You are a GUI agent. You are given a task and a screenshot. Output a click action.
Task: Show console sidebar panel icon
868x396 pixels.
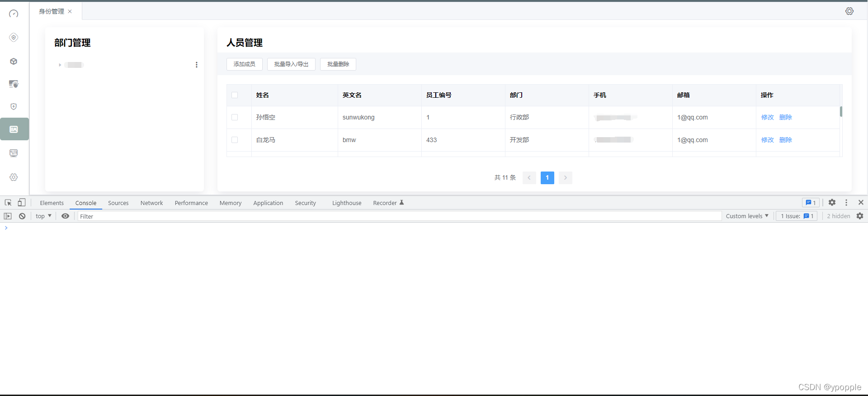[x=8, y=216]
